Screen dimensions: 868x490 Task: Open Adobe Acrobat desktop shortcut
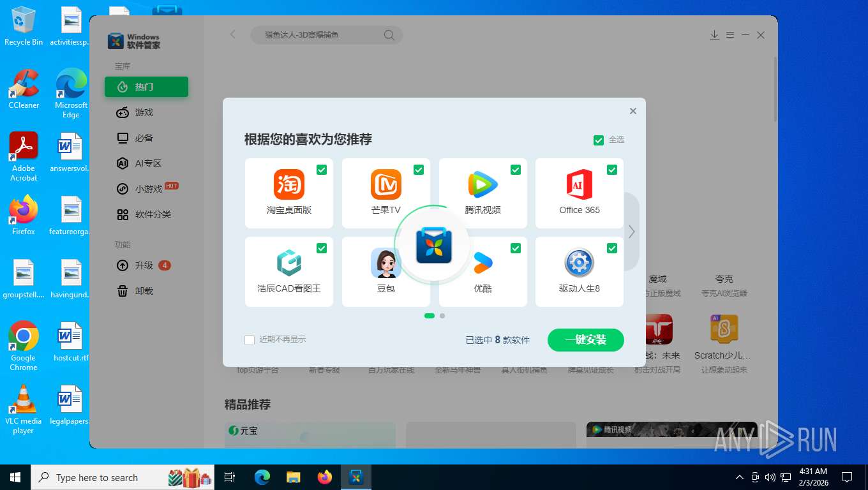pyautogui.click(x=24, y=156)
